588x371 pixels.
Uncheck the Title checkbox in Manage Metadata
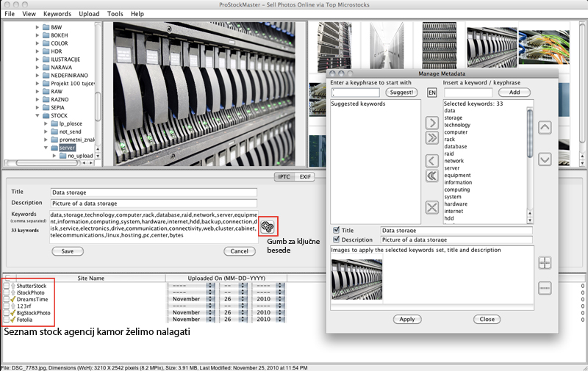336,230
